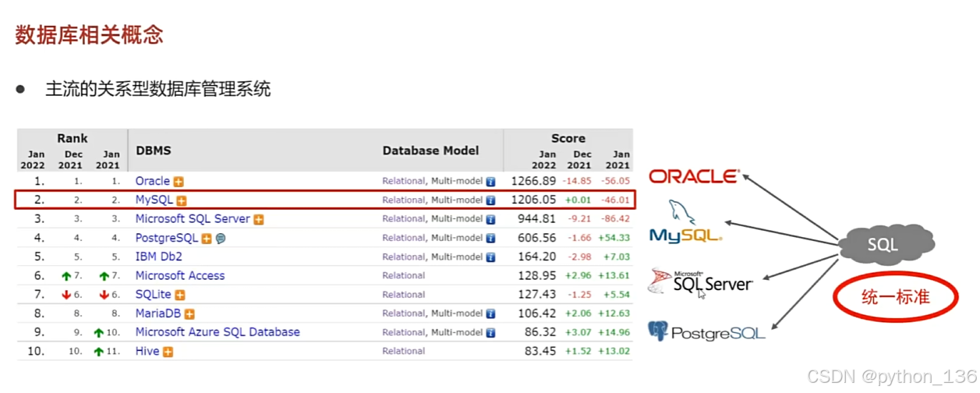980x393 pixels.
Task: Open the Microsoft Azure SQL Database link
Action: click(218, 332)
